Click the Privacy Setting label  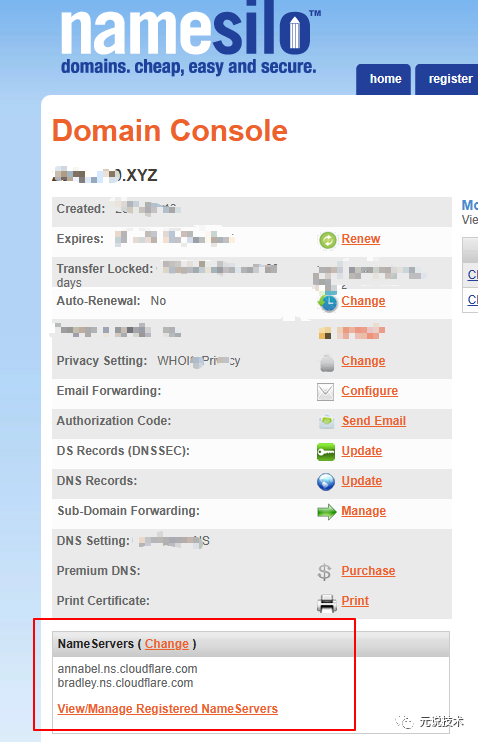(102, 361)
